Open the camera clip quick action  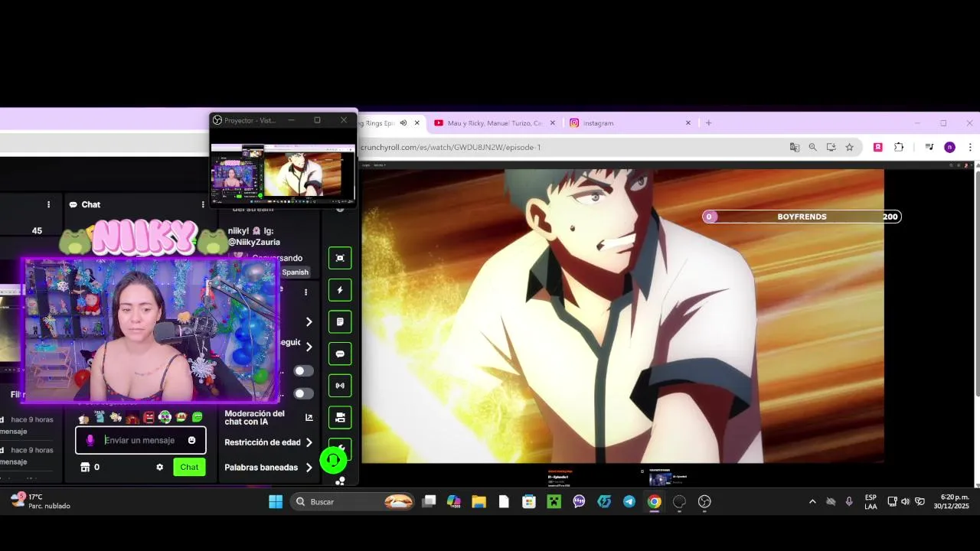(x=340, y=418)
